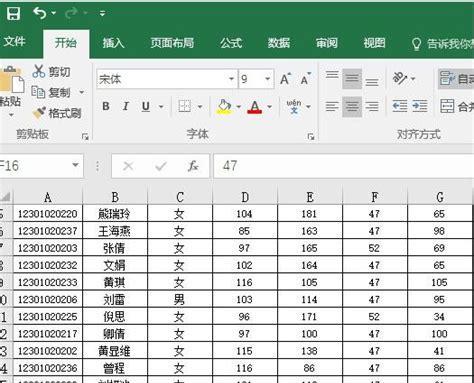
Task: Expand the 粘贴 paste options arrow
Action: 11,115
